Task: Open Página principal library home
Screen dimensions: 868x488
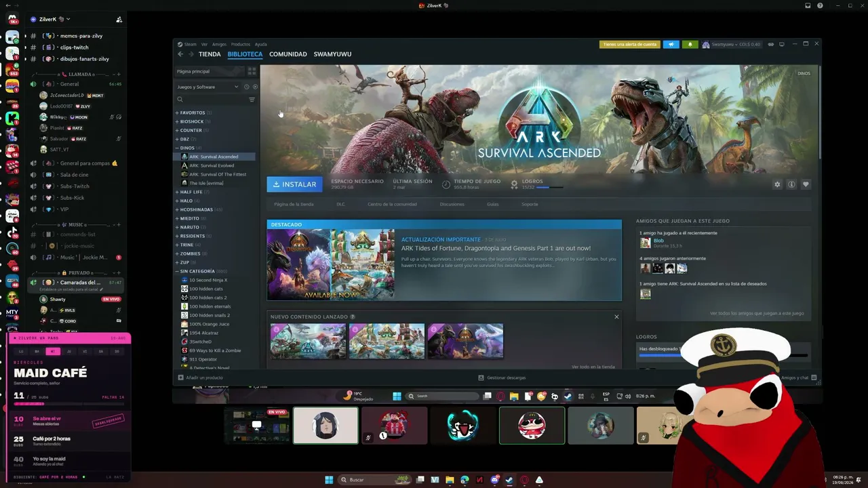Action: coord(209,71)
